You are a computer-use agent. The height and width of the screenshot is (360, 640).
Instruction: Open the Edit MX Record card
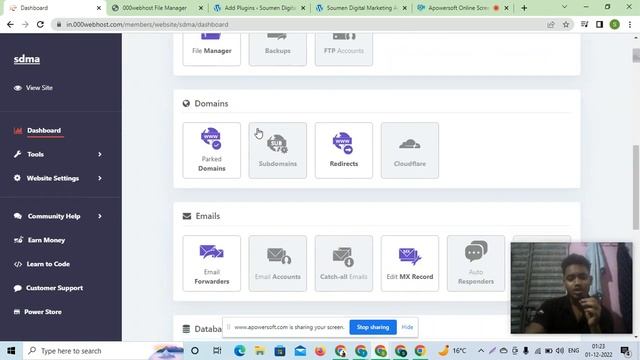(x=410, y=263)
